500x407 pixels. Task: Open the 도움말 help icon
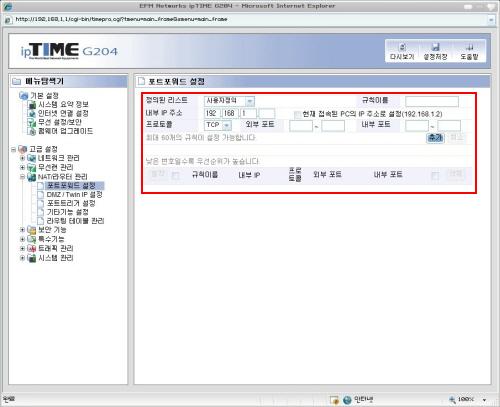click(469, 47)
